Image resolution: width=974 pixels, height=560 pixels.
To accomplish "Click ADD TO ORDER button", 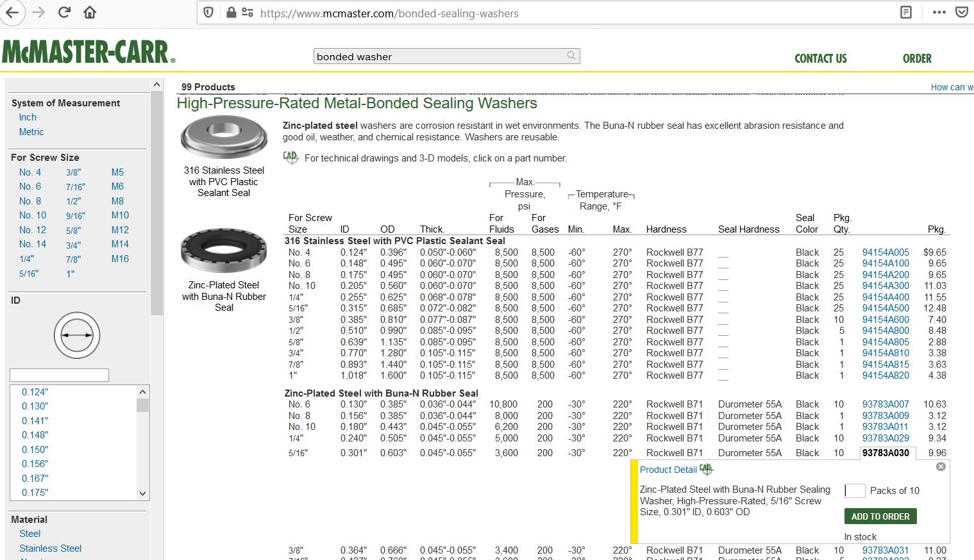I will point(880,516).
